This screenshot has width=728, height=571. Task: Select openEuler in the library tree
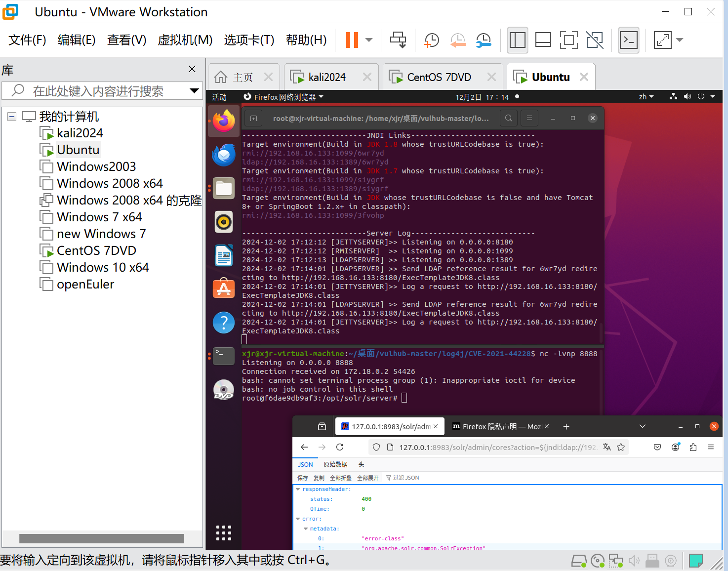point(85,284)
